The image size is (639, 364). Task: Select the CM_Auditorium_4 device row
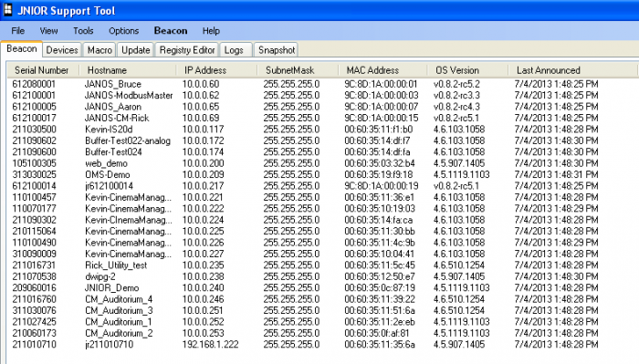(x=322, y=299)
